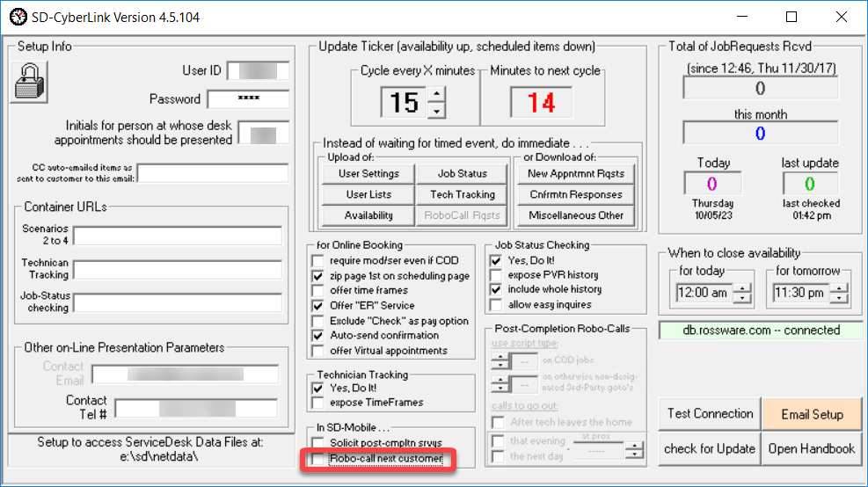Click check for Update
Image resolution: width=868 pixels, height=487 pixels.
point(711,449)
